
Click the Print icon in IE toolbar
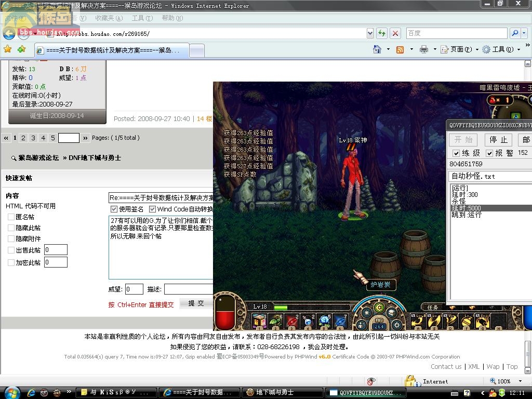point(424,49)
